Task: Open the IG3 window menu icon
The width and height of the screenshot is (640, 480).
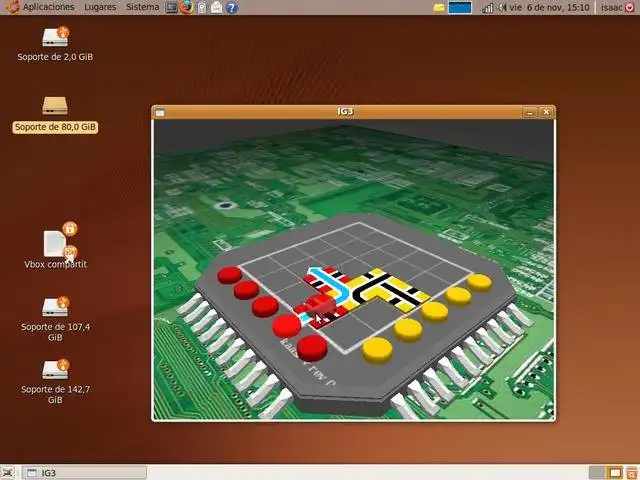Action: [x=160, y=112]
